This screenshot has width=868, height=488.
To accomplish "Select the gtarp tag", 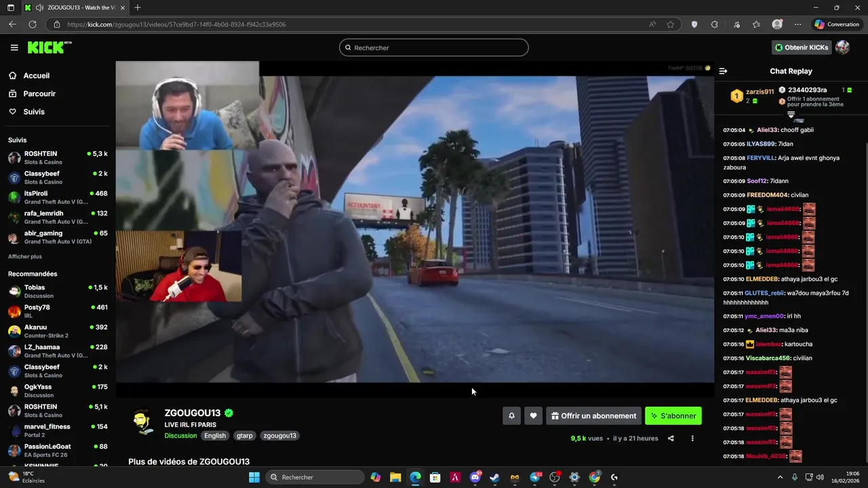I will (245, 436).
